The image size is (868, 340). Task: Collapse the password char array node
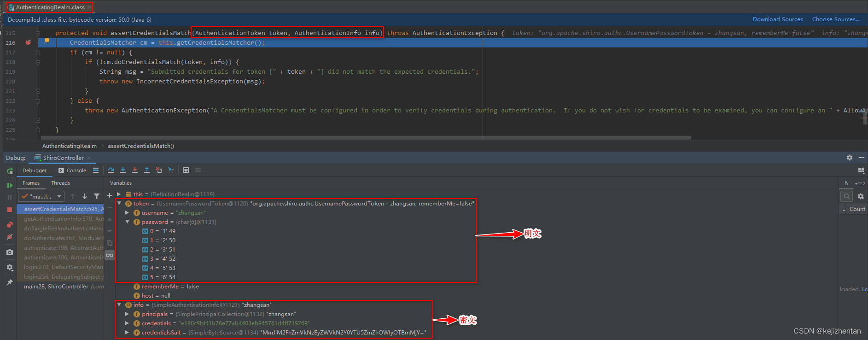(x=127, y=222)
